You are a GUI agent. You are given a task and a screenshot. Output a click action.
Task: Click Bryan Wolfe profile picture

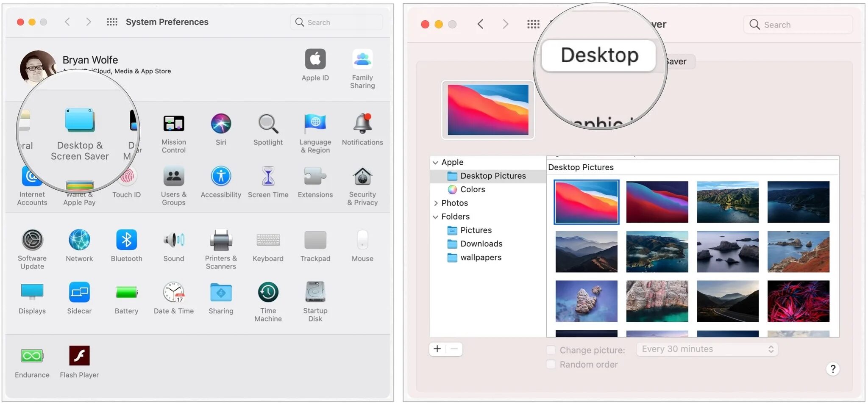(38, 68)
